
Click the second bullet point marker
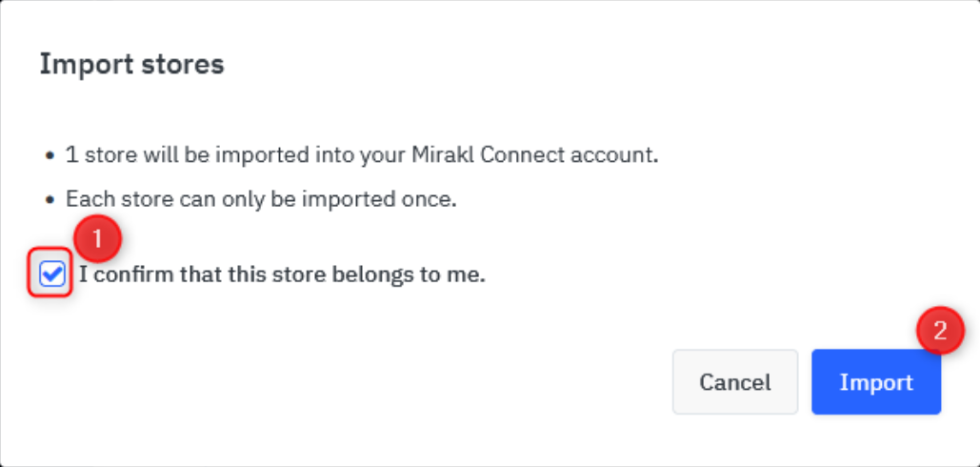(x=50, y=200)
